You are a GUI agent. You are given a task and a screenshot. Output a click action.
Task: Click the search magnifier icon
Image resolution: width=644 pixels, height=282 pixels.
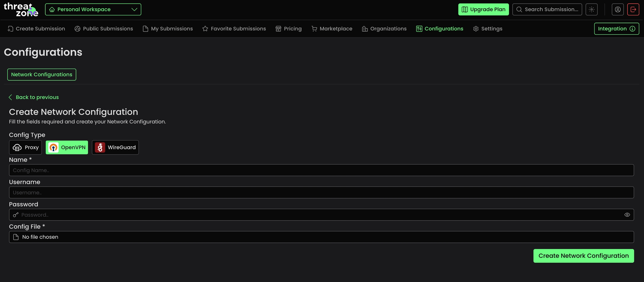pyautogui.click(x=519, y=9)
